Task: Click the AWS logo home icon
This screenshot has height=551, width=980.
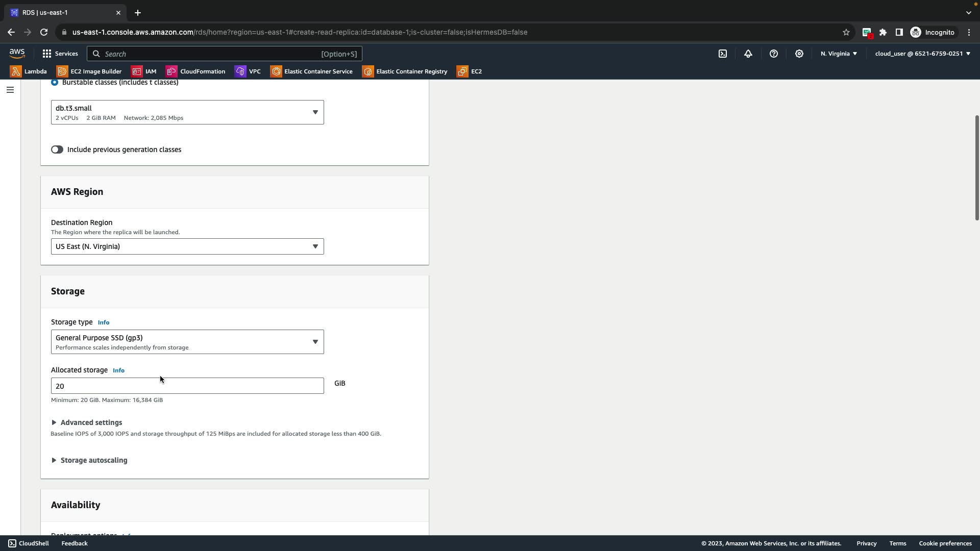Action: (17, 54)
